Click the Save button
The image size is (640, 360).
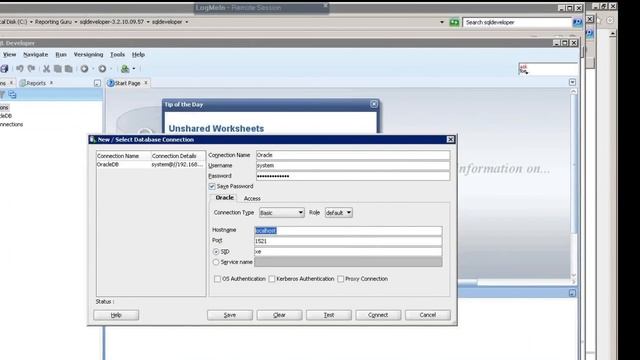(x=230, y=315)
